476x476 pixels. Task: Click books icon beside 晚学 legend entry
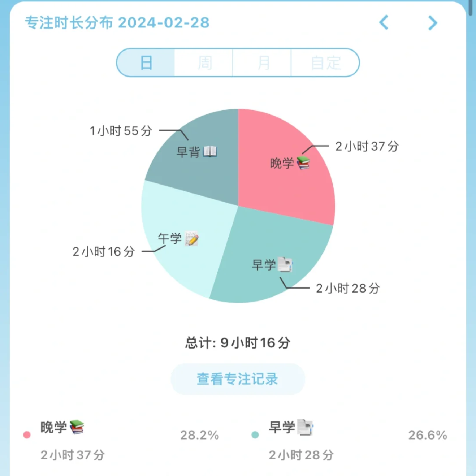[77, 427]
